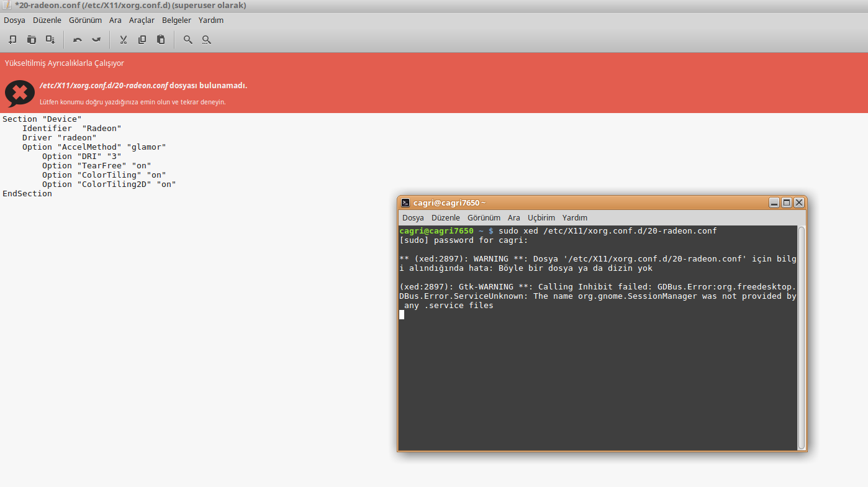Open Find and Replace toolbar icon

[x=207, y=40]
